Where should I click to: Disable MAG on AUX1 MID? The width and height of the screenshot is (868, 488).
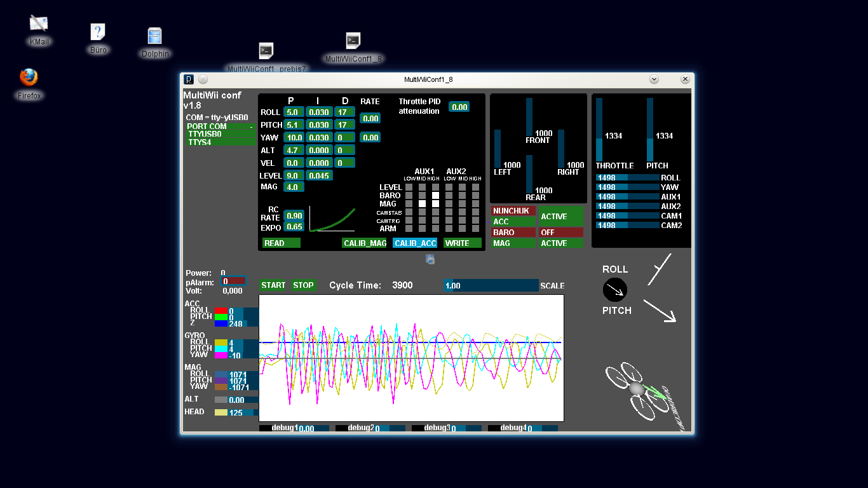[422, 204]
